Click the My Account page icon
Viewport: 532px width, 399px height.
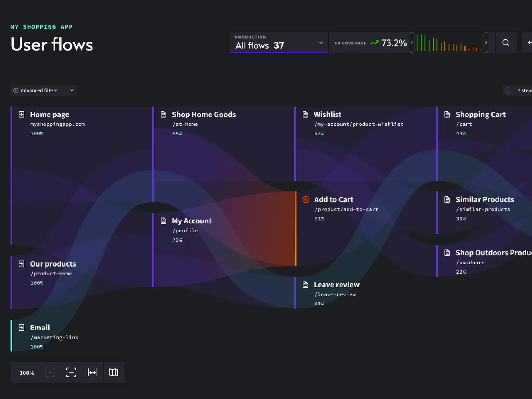pyautogui.click(x=163, y=221)
